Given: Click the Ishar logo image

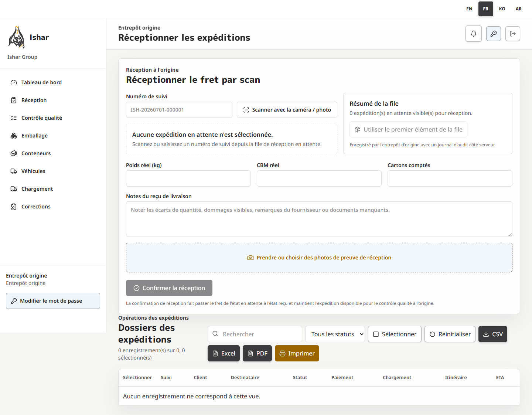Looking at the screenshot, I should [17, 37].
